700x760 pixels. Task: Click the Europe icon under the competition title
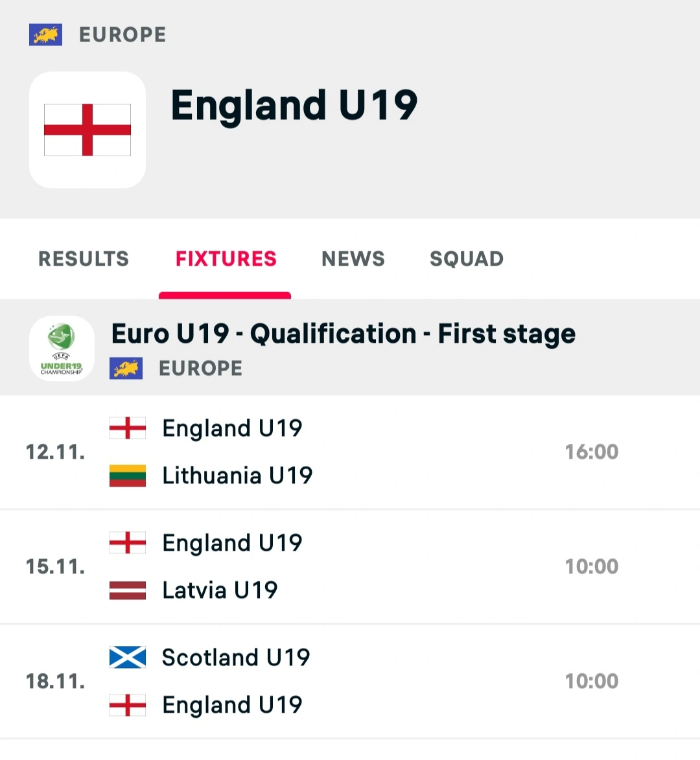[126, 368]
